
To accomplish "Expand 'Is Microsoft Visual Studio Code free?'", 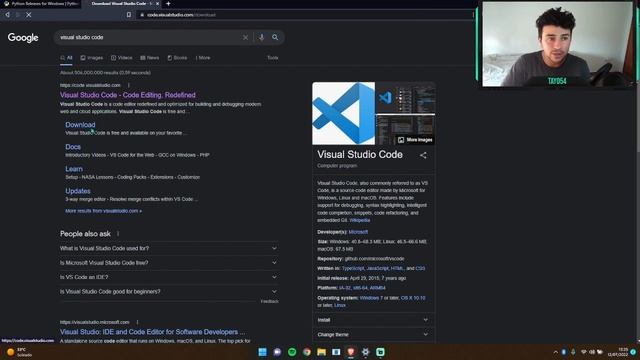I will 169,263.
